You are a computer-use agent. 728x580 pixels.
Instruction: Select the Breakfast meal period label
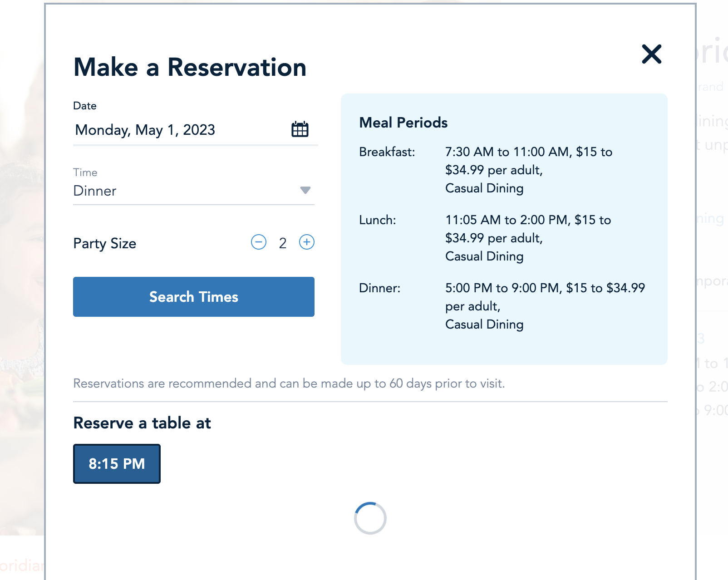pyautogui.click(x=387, y=152)
